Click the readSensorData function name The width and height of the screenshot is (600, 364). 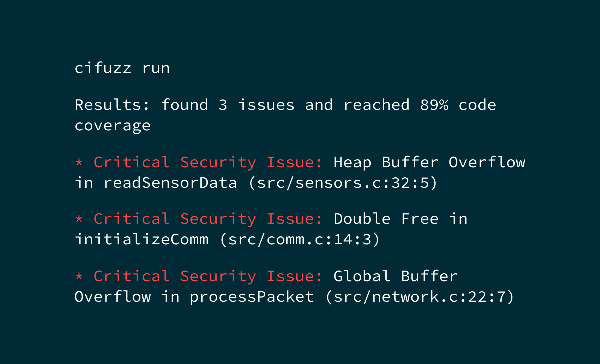170,183
